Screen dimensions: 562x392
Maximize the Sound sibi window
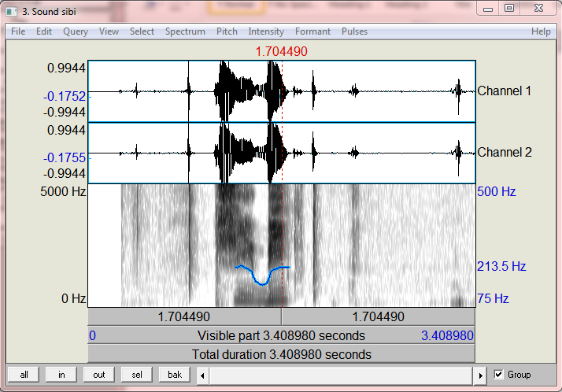tap(509, 9)
